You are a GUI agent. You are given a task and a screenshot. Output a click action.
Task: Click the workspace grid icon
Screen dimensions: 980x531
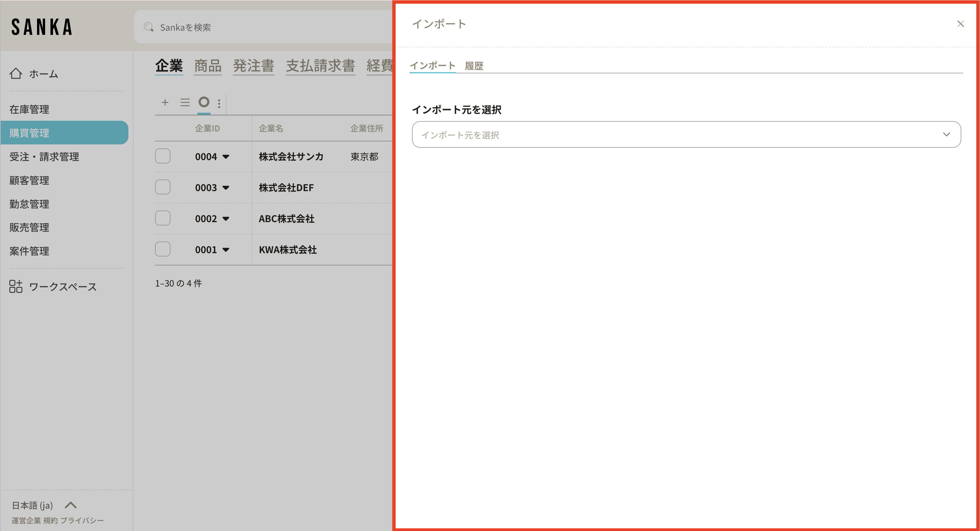pyautogui.click(x=16, y=287)
